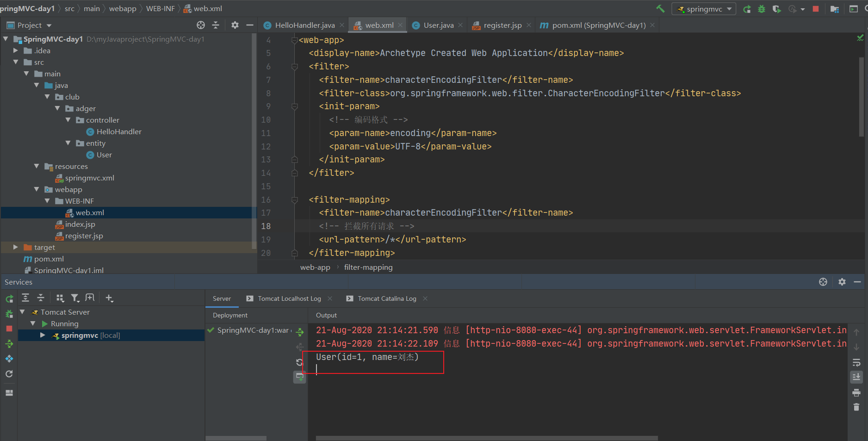Image resolution: width=868 pixels, height=441 pixels.
Task: Expand all in the Services toolbar
Action: [25, 298]
